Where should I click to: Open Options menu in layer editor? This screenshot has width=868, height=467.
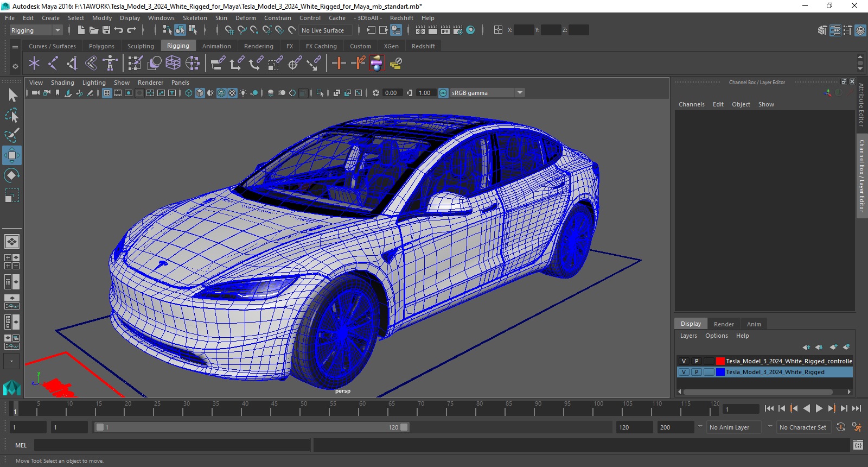point(716,336)
